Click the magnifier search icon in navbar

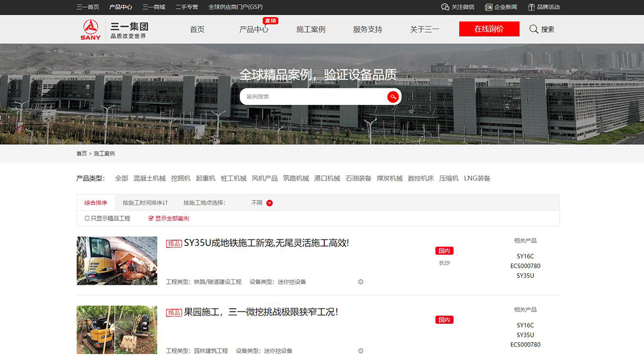point(533,29)
